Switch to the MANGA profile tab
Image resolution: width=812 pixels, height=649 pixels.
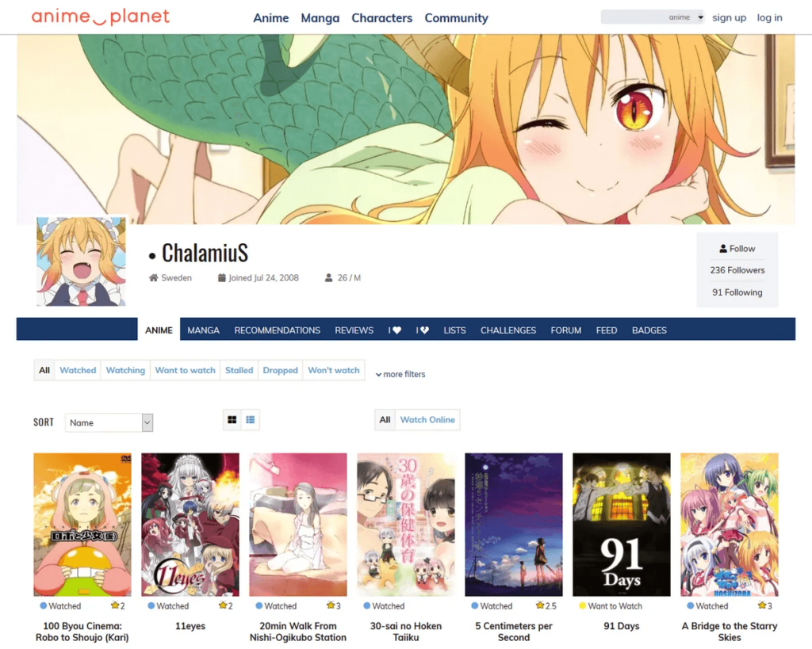[x=204, y=330]
